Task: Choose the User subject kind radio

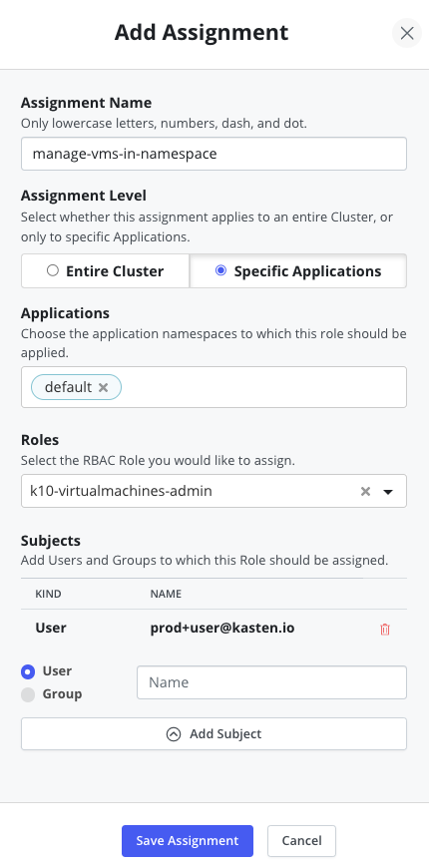Action: 28,671
